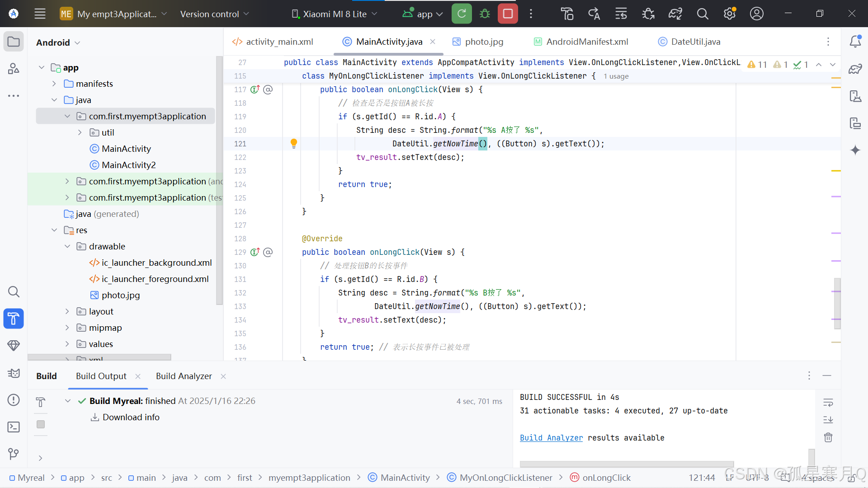Click Download info in build tree
Screen dimensions: 868x488
[x=131, y=417]
